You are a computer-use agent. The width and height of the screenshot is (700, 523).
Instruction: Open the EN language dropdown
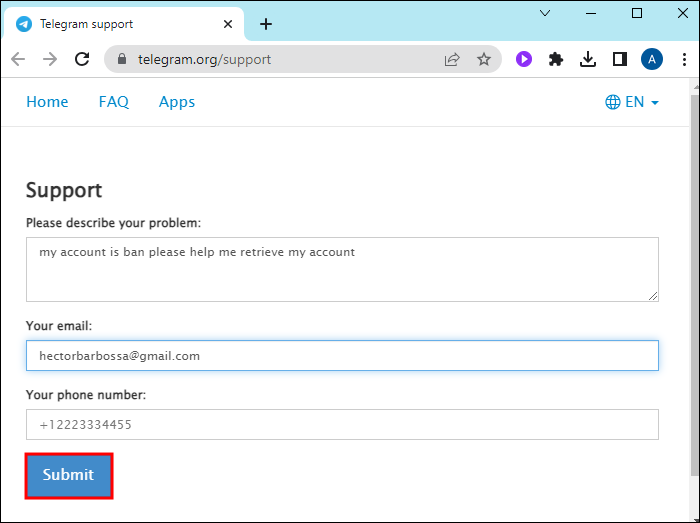tap(632, 102)
